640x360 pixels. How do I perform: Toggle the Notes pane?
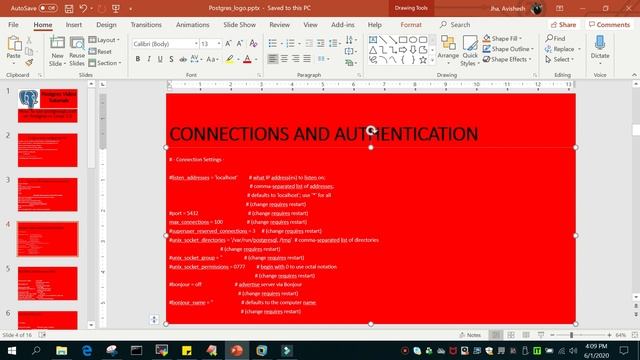tap(470, 335)
